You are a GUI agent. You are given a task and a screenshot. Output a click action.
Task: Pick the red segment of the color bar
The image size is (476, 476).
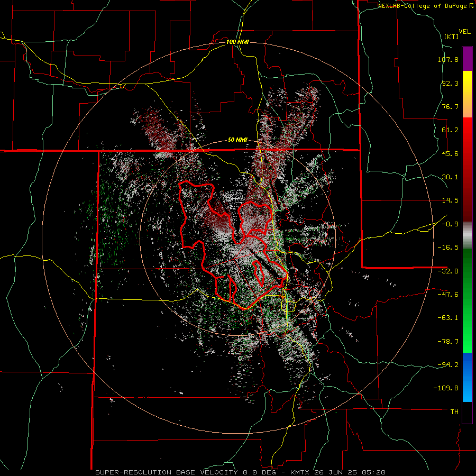pyautogui.click(x=467, y=169)
